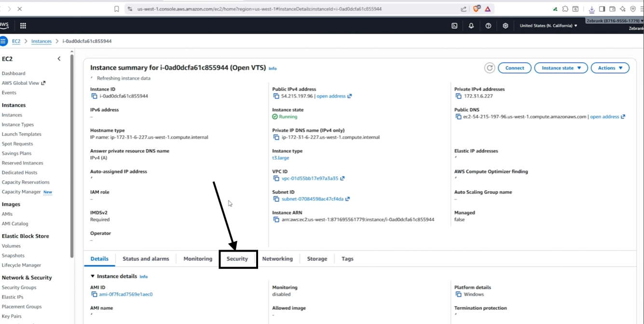Switch to the Security tab
Screen dimensions: 644x324
point(237,259)
